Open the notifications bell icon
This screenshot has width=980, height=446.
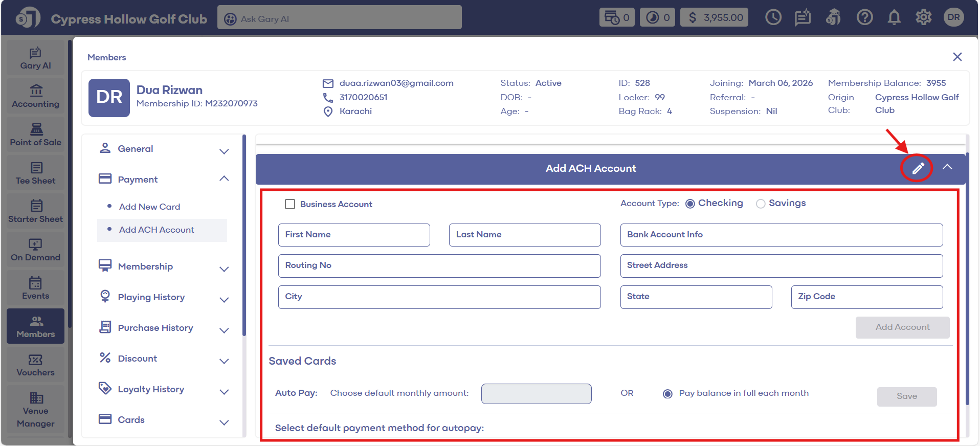click(894, 18)
